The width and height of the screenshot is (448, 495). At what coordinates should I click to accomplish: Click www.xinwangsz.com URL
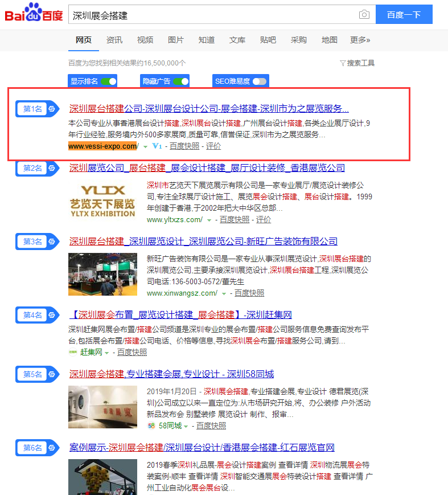coord(182,293)
